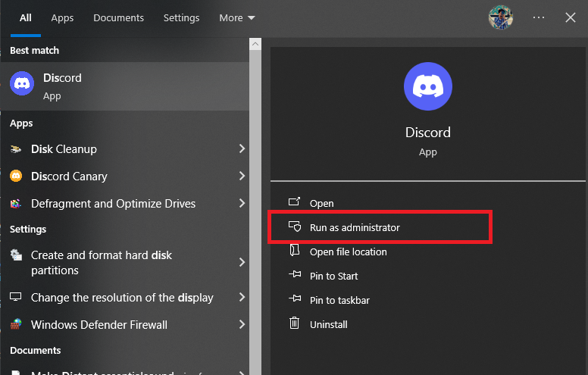
Task: Expand the Disk Cleanup result arrow
Action: coord(242,149)
